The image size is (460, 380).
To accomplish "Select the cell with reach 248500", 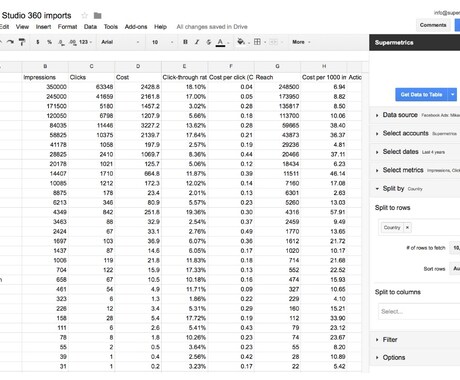I will pyautogui.click(x=277, y=87).
